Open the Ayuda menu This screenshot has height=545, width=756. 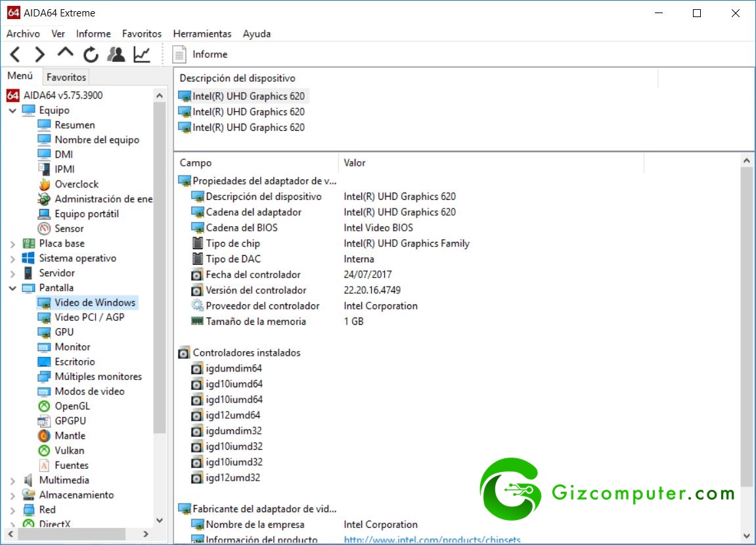[x=257, y=34]
